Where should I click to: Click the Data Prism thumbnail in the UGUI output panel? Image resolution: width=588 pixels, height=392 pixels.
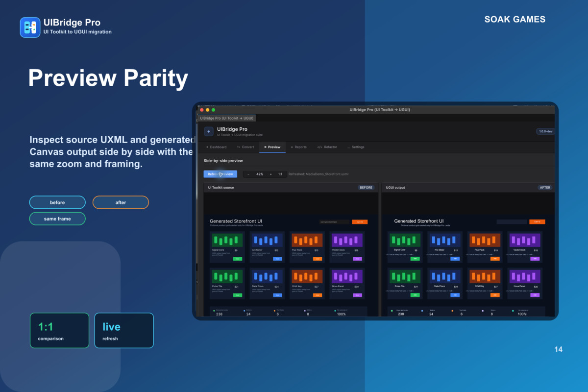tap(445, 276)
